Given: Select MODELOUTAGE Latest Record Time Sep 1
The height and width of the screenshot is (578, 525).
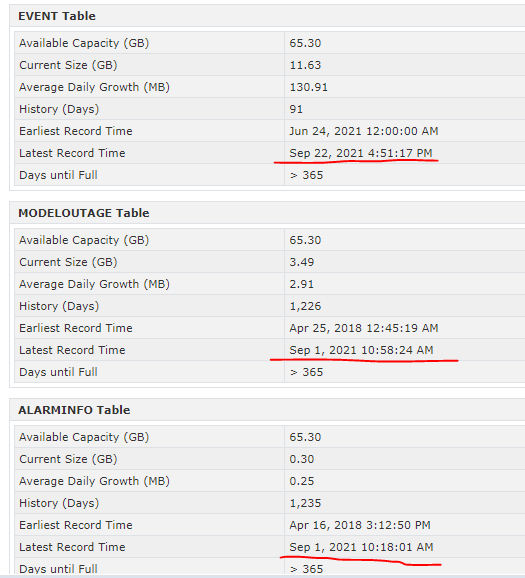Looking at the screenshot, I should [361, 350].
